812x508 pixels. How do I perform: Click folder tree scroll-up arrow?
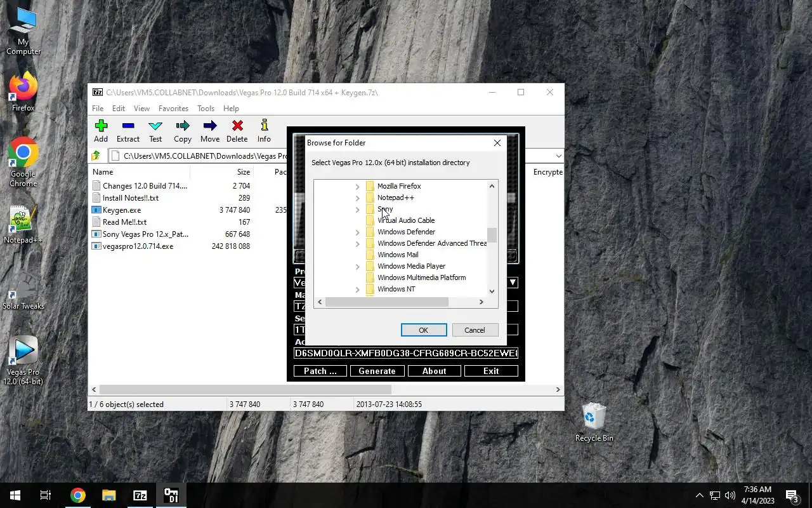[x=492, y=186]
